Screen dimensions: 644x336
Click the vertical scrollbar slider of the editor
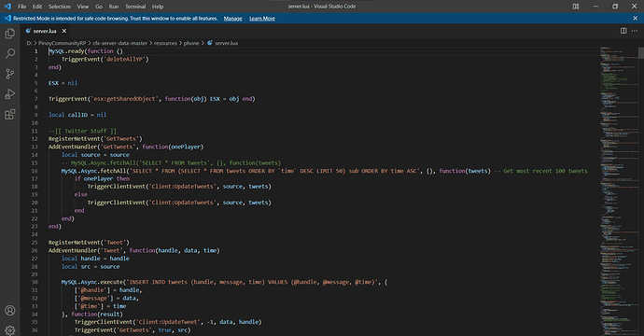[640, 53]
